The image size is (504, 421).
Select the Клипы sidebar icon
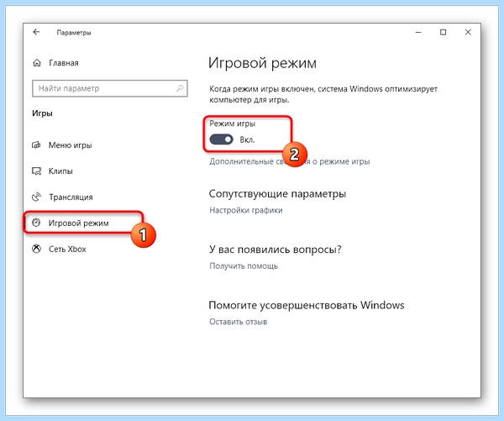tap(36, 171)
